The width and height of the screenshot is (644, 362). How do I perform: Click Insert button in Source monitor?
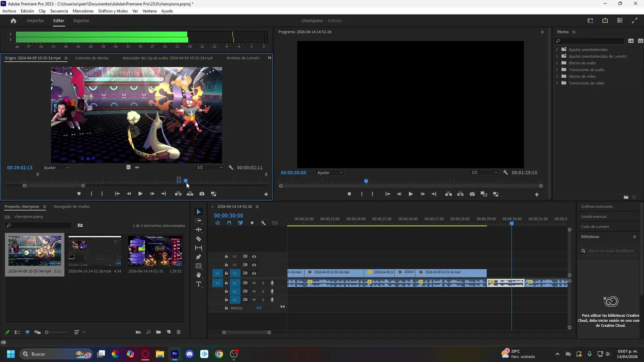(x=178, y=194)
